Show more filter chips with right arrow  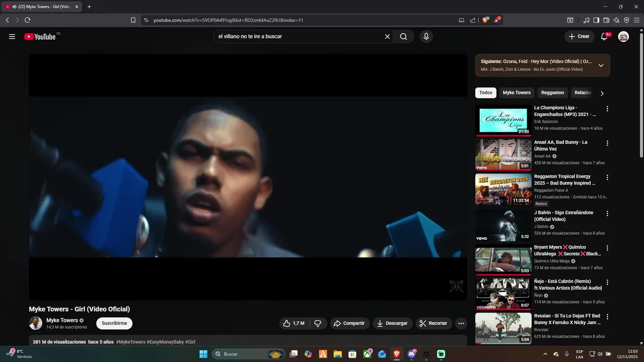click(x=602, y=93)
